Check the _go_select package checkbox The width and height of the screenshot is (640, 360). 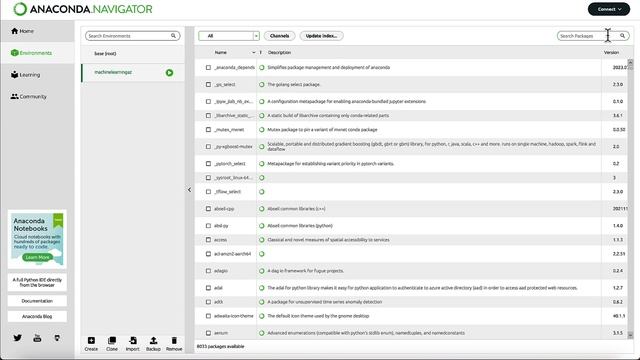click(208, 84)
